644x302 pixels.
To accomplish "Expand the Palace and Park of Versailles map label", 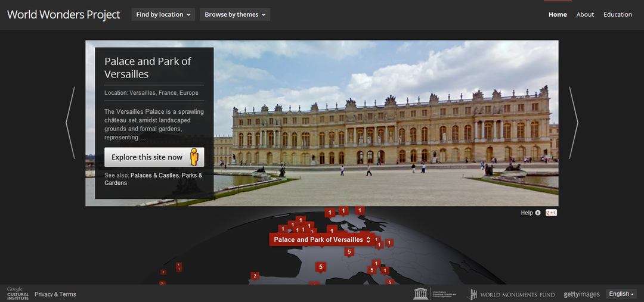I will click(x=322, y=239).
